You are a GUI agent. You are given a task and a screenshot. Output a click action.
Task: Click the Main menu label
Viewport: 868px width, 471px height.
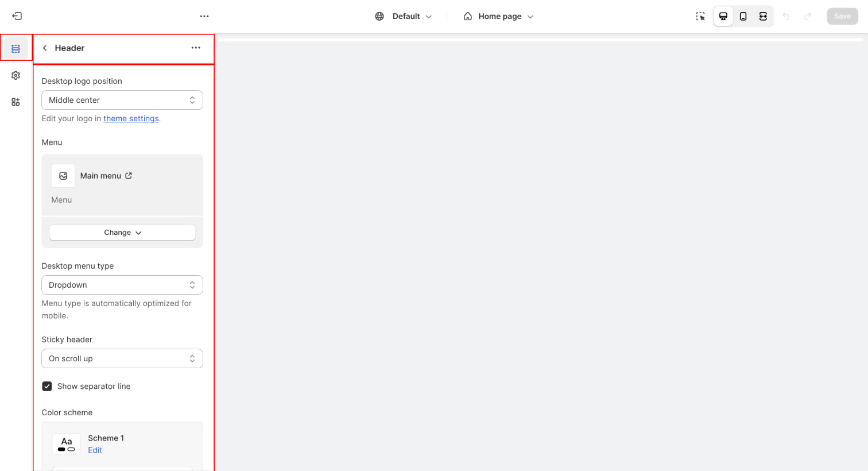pyautogui.click(x=100, y=176)
